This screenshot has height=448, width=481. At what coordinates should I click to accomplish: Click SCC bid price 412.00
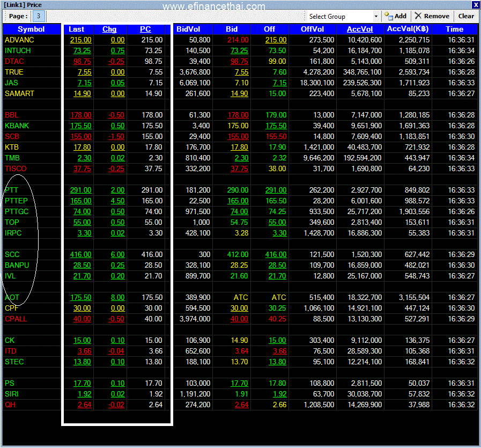(x=238, y=255)
